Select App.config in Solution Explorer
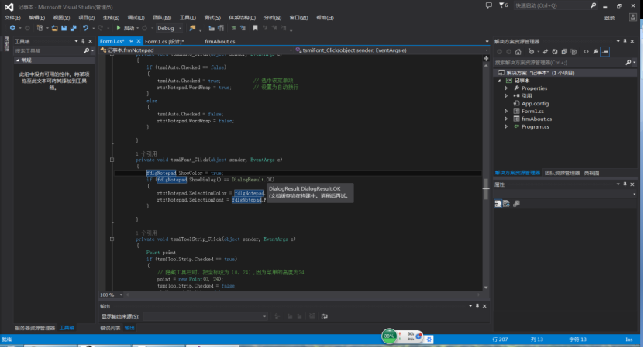The image size is (644, 348). click(535, 104)
